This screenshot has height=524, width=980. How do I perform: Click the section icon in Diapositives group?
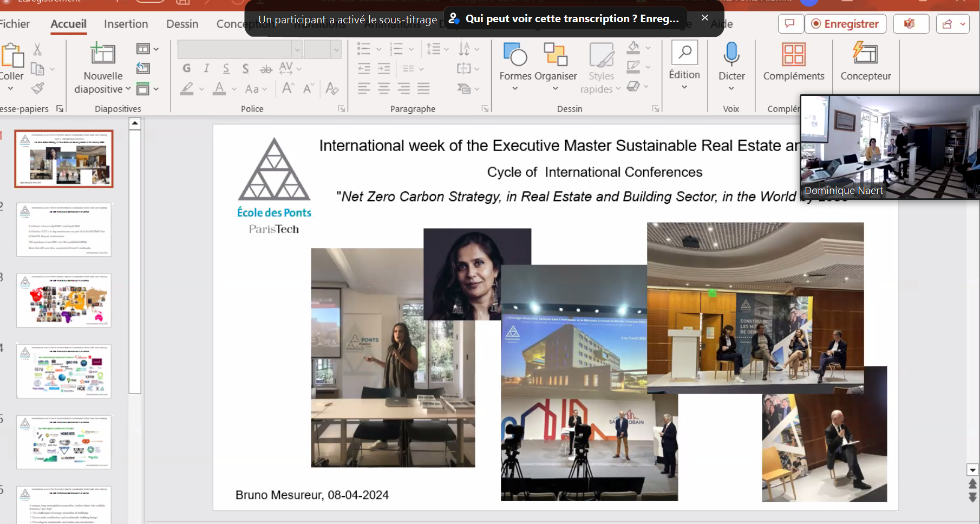click(143, 88)
